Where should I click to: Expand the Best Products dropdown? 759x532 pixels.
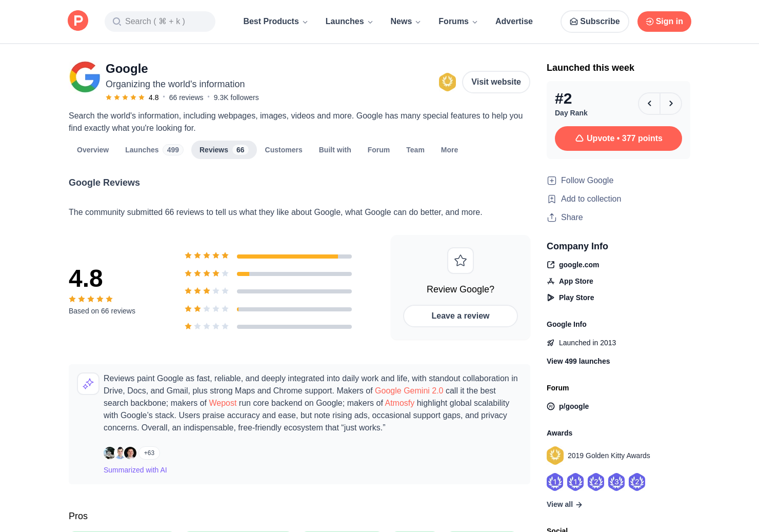pyautogui.click(x=275, y=22)
